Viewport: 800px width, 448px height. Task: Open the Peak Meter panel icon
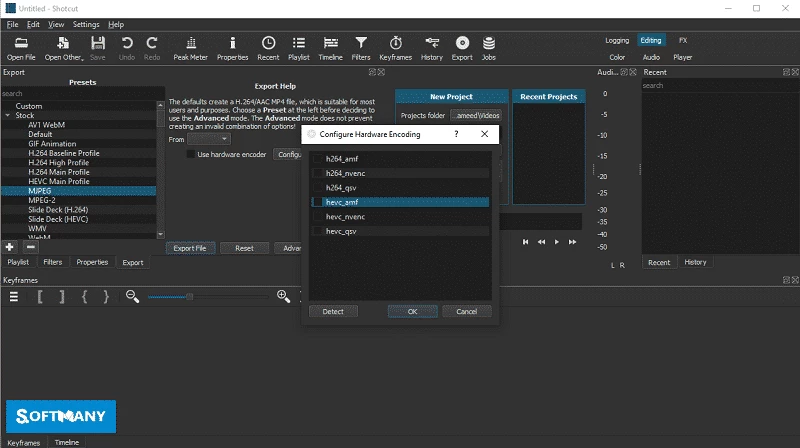(190, 43)
